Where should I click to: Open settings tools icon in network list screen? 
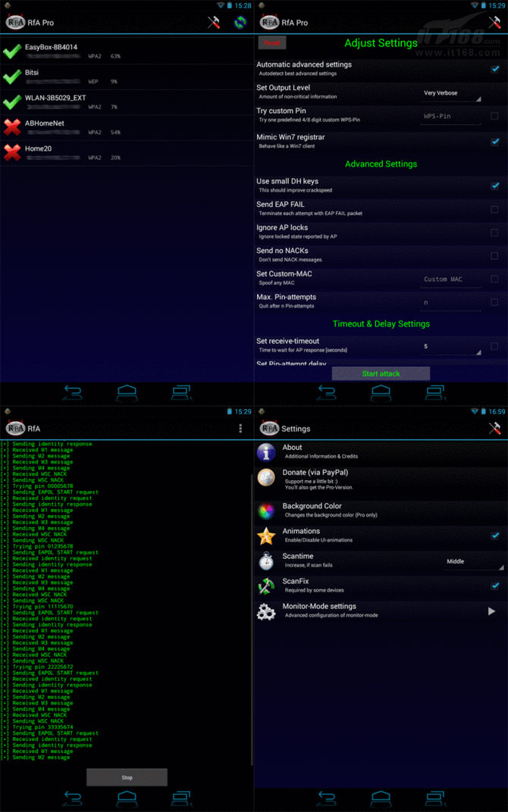point(214,22)
